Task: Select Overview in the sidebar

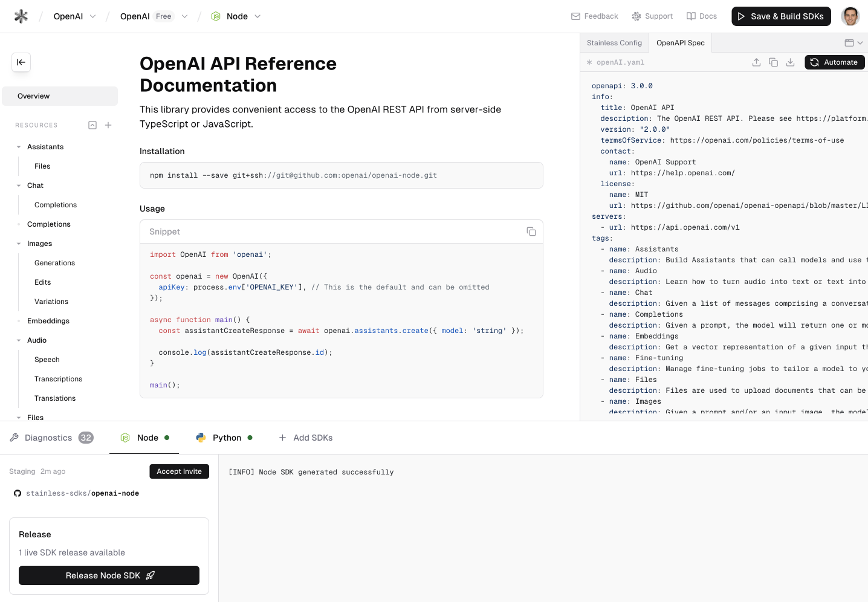Action: coord(60,96)
